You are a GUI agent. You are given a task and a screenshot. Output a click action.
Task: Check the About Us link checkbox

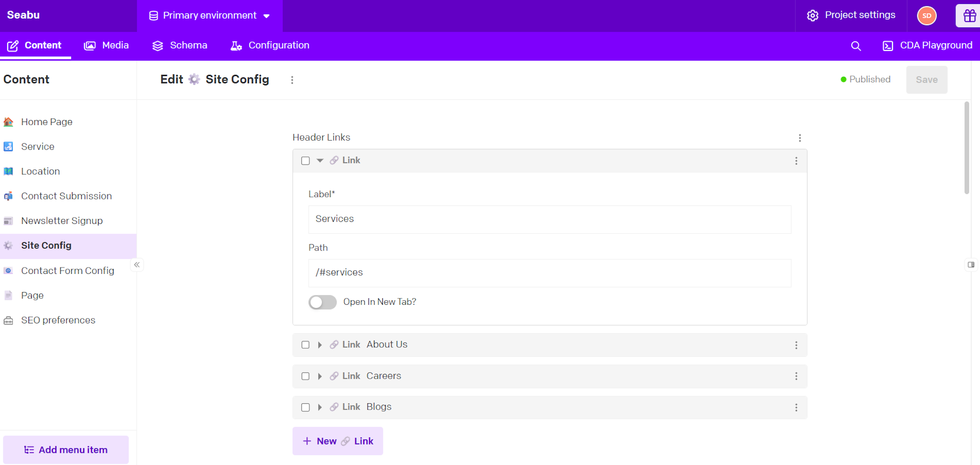coord(305,345)
